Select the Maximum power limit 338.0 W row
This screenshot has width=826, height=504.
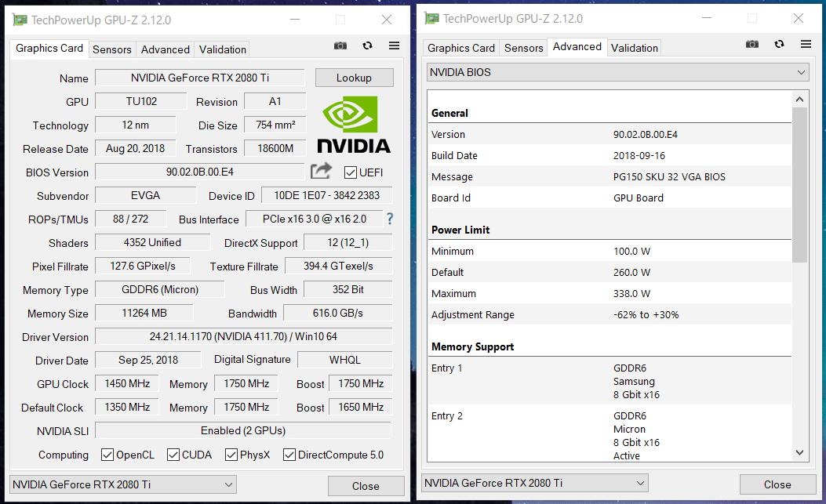click(x=609, y=293)
